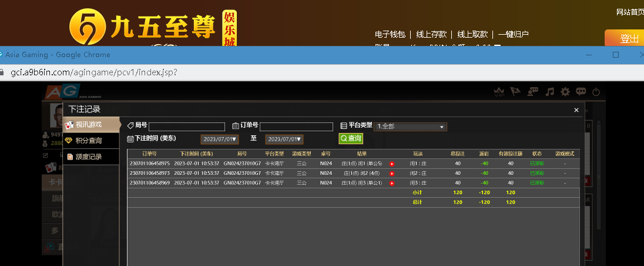This screenshot has height=266, width=644.
Task: Click the flag icon in the top bar
Action: pyautogui.click(x=516, y=92)
